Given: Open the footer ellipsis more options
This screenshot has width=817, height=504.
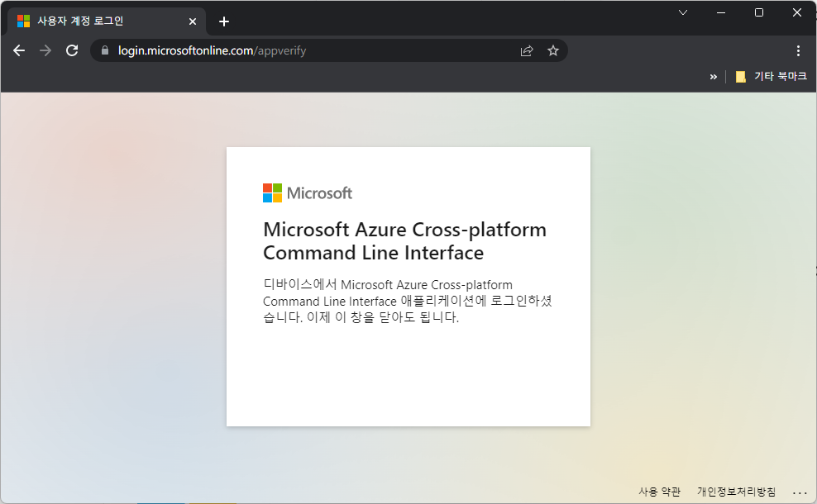Looking at the screenshot, I should [800, 492].
